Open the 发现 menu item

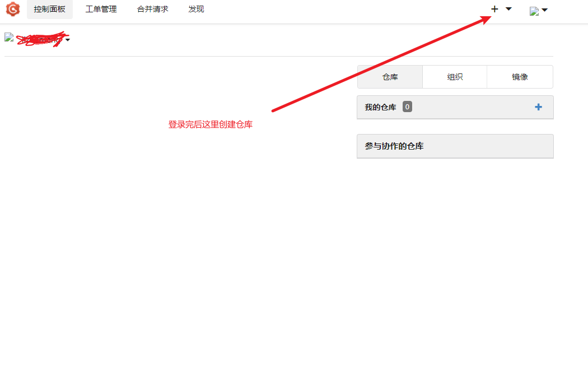click(197, 9)
